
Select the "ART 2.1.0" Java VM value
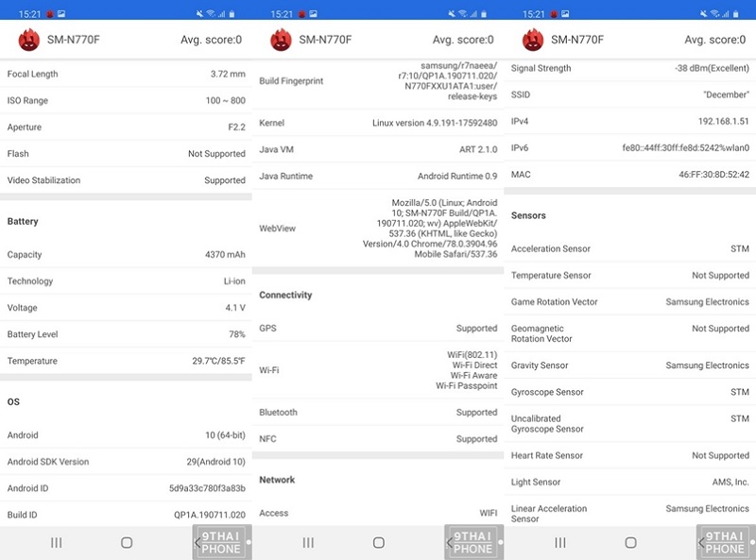(478, 149)
